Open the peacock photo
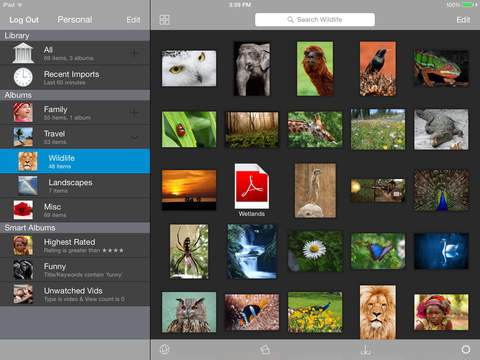Screen dimensions: 480x360 pyautogui.click(x=441, y=190)
